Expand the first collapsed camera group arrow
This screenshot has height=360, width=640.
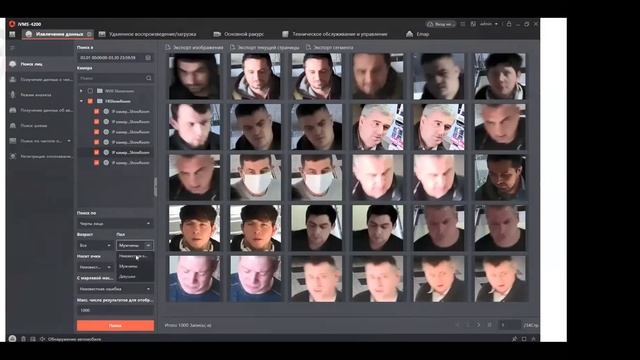(x=81, y=91)
